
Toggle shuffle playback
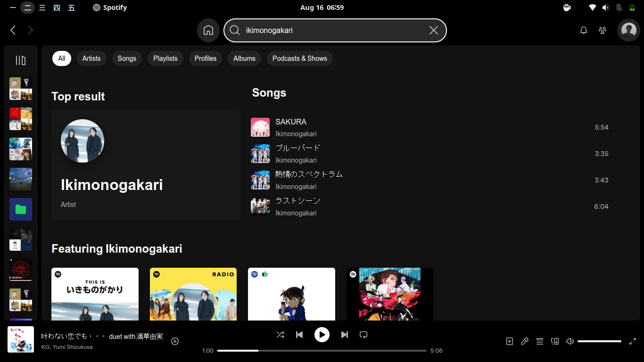click(281, 335)
